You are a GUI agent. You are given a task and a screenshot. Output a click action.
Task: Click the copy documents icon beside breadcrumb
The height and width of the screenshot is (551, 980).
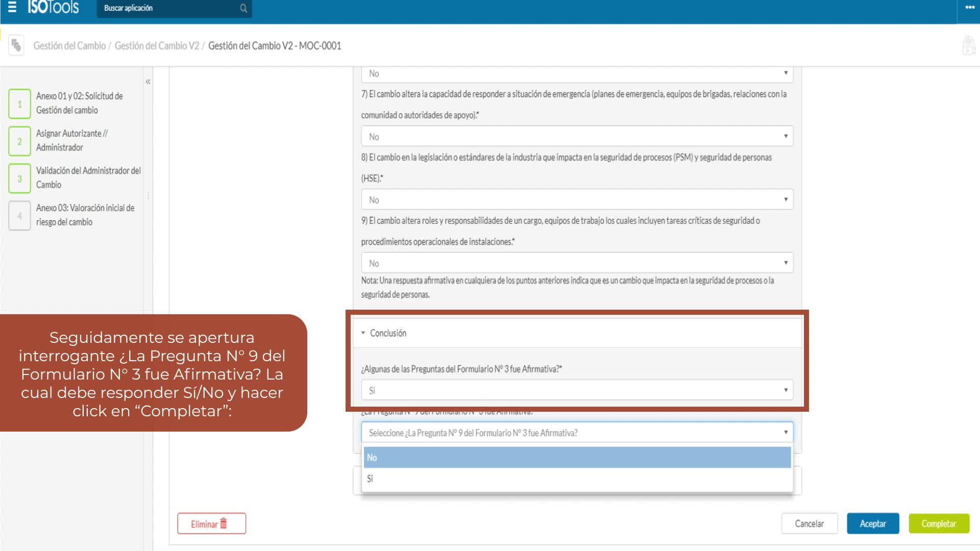[x=16, y=45]
